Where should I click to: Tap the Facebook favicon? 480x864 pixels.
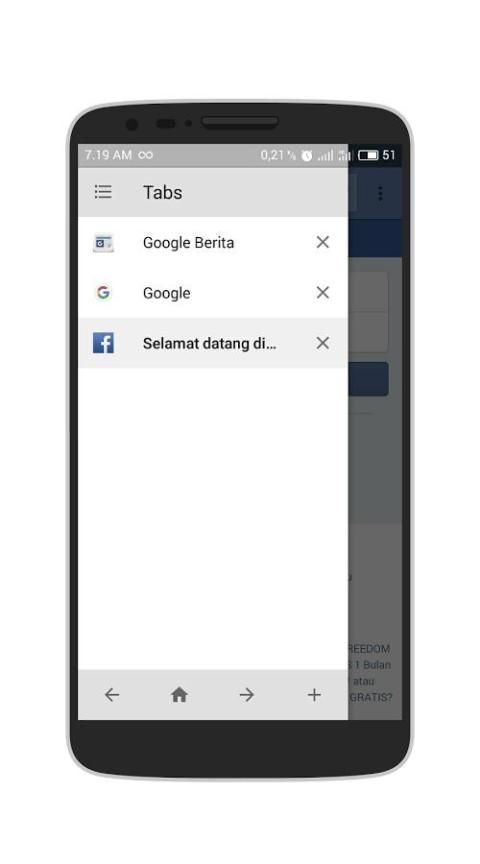[103, 343]
